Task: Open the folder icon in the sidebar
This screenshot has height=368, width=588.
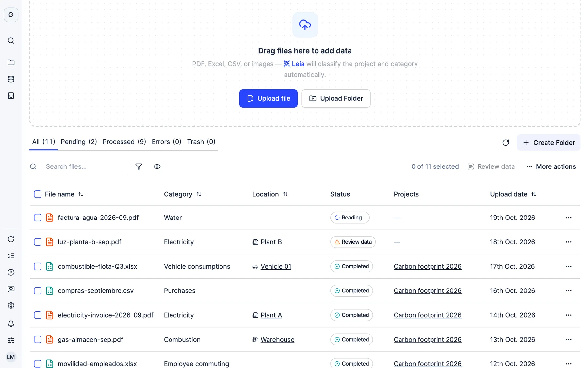Action: [11, 62]
